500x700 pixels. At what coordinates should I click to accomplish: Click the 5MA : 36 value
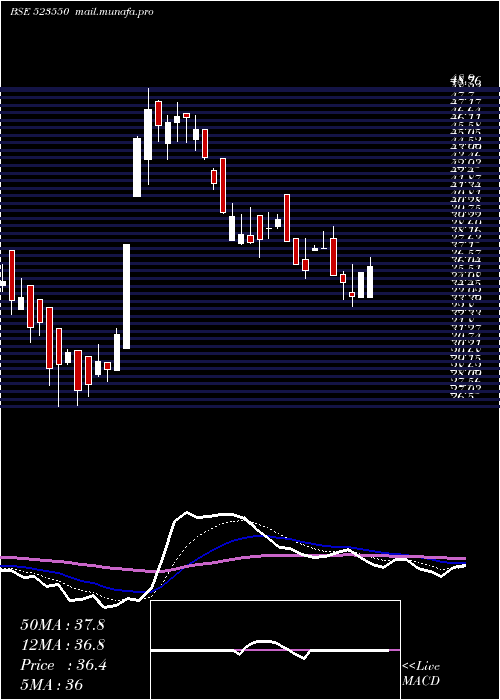pos(52,684)
